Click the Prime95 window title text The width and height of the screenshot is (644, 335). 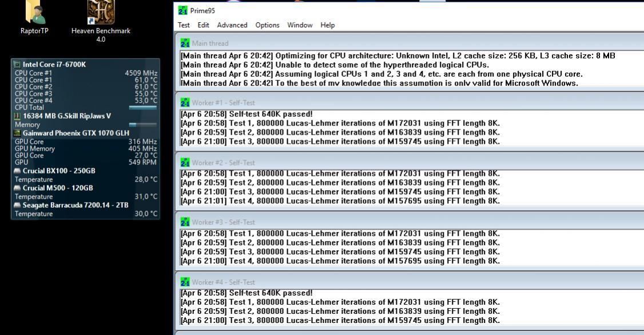(202, 11)
